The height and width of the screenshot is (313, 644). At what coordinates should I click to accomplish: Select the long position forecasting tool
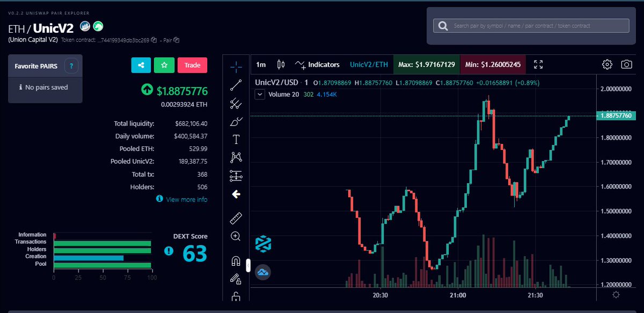pyautogui.click(x=236, y=176)
